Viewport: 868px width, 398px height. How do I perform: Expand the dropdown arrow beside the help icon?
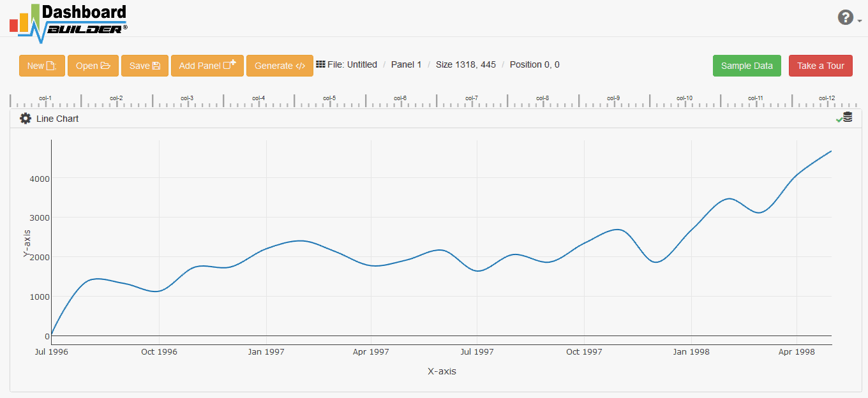[x=859, y=21]
